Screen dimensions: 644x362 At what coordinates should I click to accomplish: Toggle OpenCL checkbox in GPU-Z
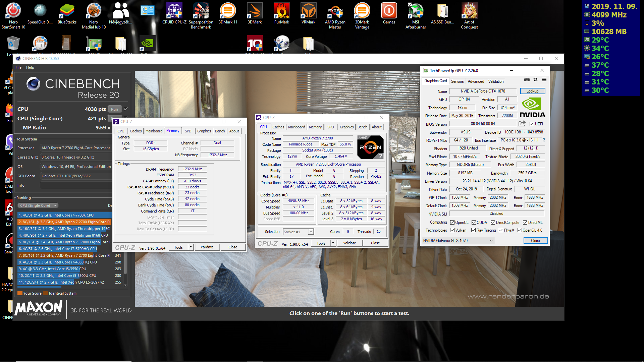pyautogui.click(x=452, y=223)
